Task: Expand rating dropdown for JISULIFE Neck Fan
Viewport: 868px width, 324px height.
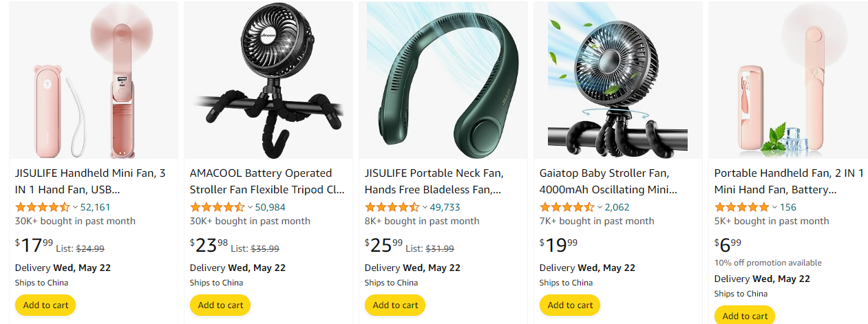Action: 425,207
